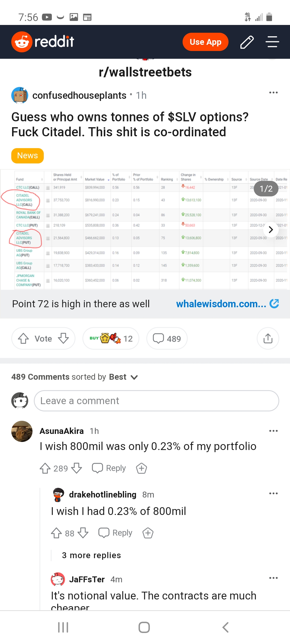Open the post's three-dot options menu

[273, 93]
